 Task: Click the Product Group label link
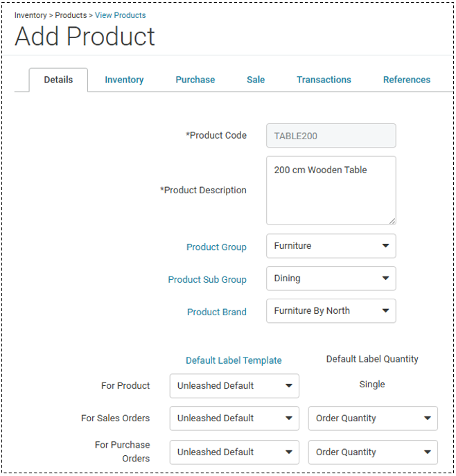pos(216,247)
